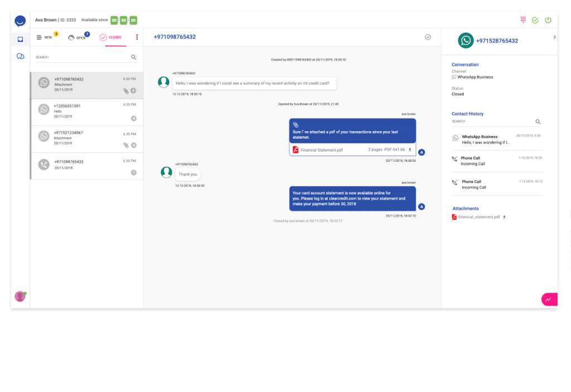Click the agent avatar with online status
The height and width of the screenshot is (392, 571).
point(21,296)
